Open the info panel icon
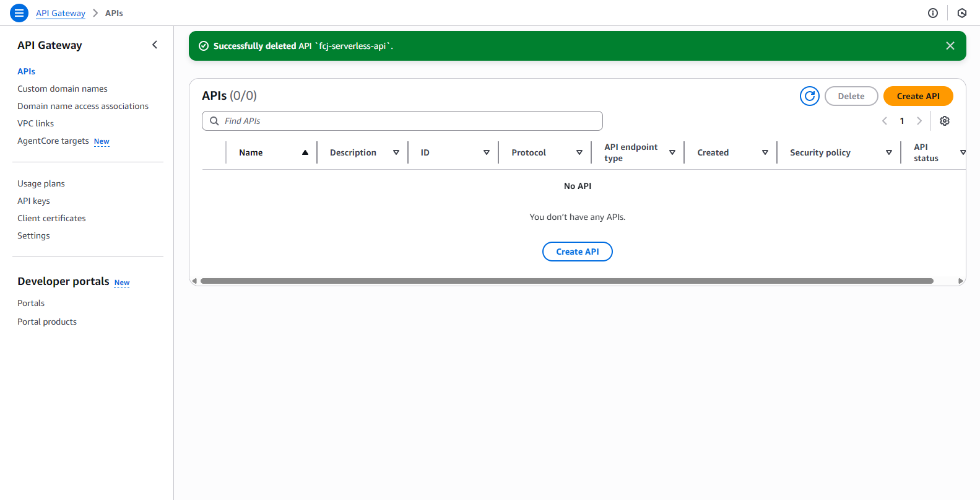The width and height of the screenshot is (980, 500). click(933, 13)
